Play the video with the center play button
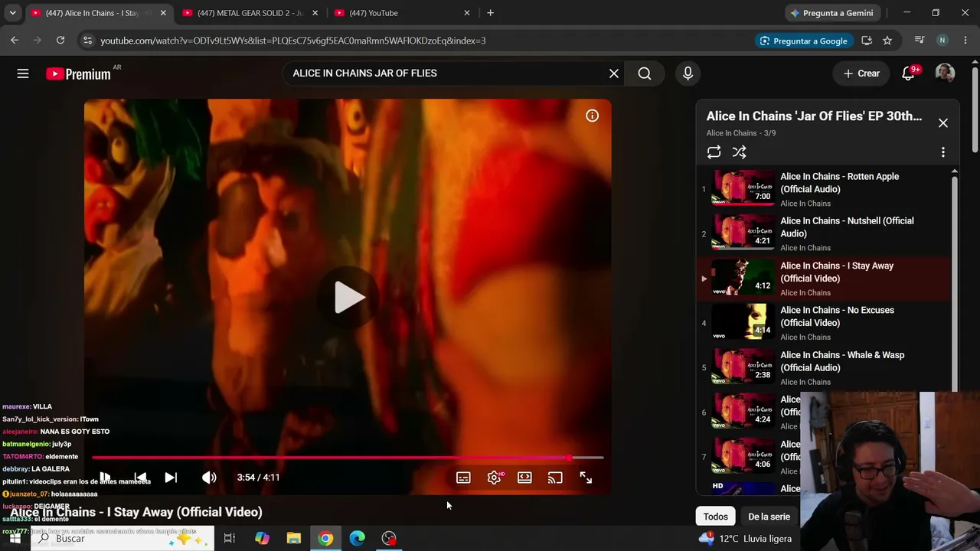The image size is (980, 551). (348, 297)
